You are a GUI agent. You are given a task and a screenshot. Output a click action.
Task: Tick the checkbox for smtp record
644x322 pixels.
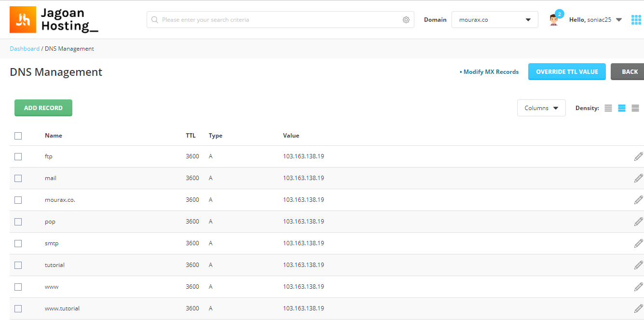coord(18,243)
